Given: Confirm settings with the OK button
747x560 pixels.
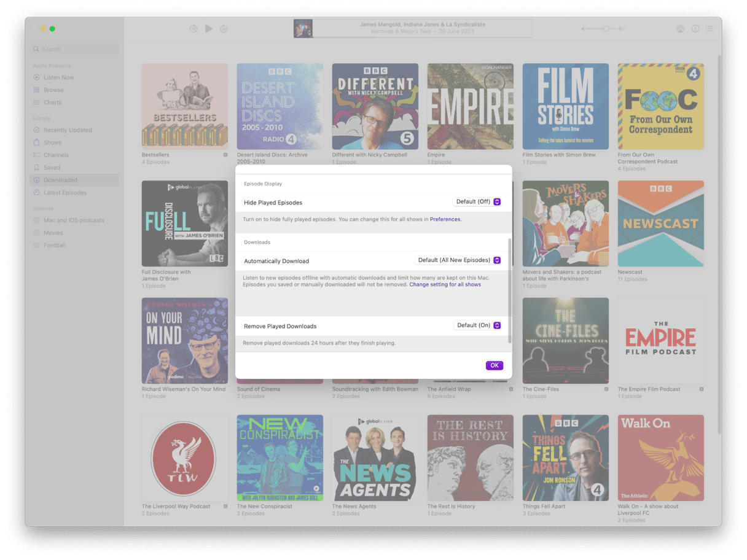Looking at the screenshot, I should 494,365.
